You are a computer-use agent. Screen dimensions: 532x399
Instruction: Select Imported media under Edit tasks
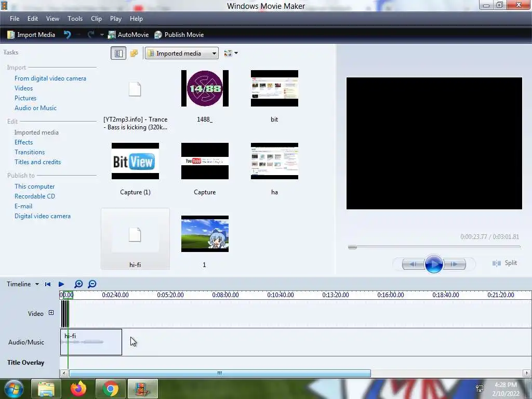click(x=36, y=132)
